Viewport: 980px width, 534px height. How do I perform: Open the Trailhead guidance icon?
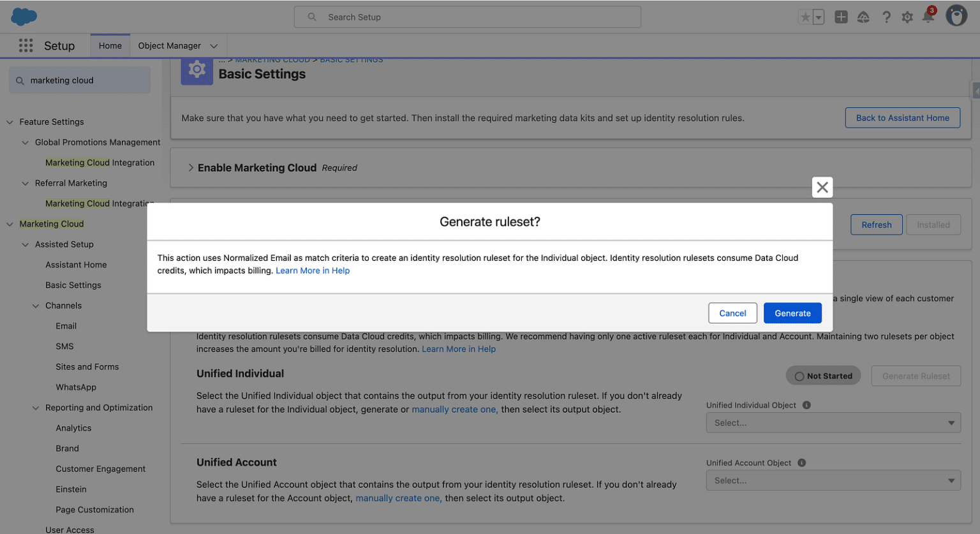point(863,17)
